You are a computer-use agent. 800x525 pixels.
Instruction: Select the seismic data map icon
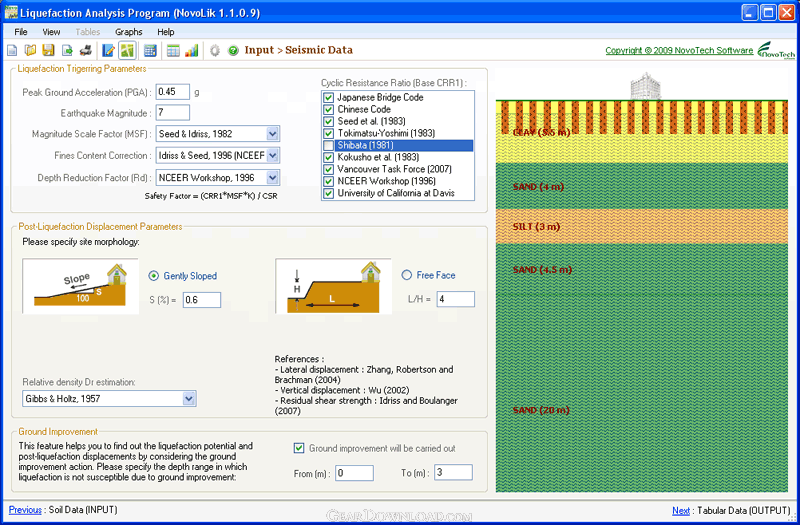[127, 50]
